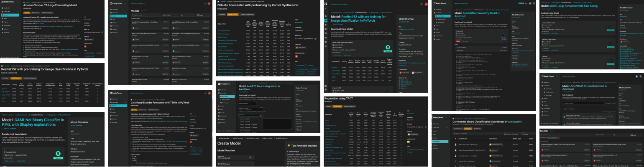This screenshot has width=644, height=167.
Task: Click Published badge in ResNet152 benchmark page
Action: [x=388, y=51]
